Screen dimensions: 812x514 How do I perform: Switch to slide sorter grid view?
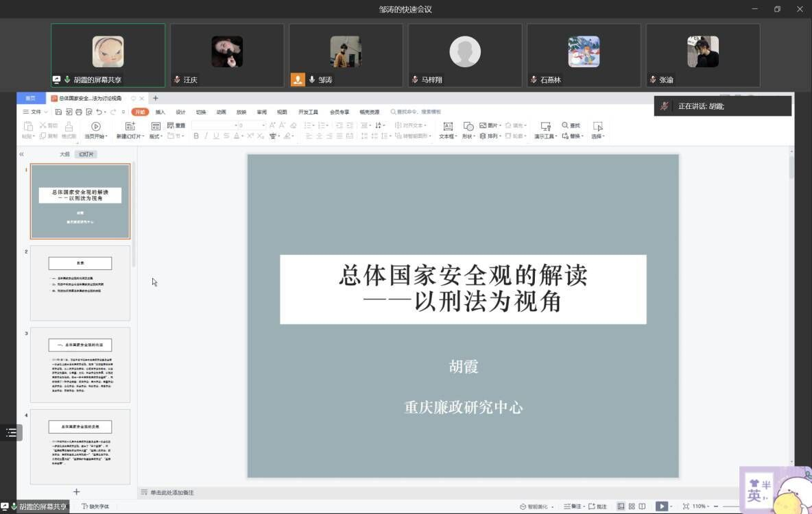click(632, 506)
